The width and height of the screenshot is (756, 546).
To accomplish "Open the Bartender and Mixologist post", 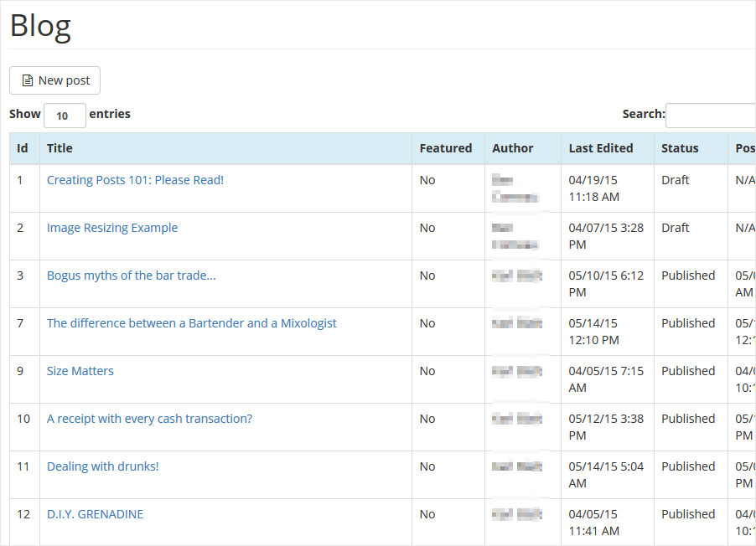I will [x=191, y=323].
